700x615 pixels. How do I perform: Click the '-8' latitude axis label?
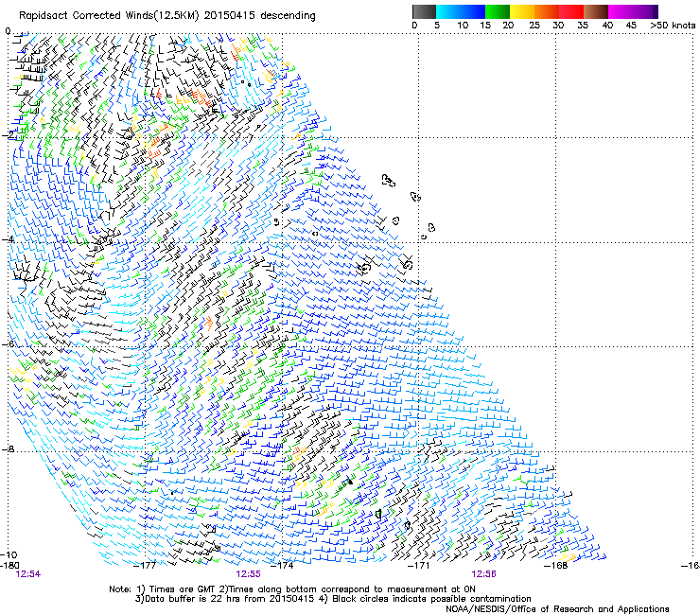point(8,449)
